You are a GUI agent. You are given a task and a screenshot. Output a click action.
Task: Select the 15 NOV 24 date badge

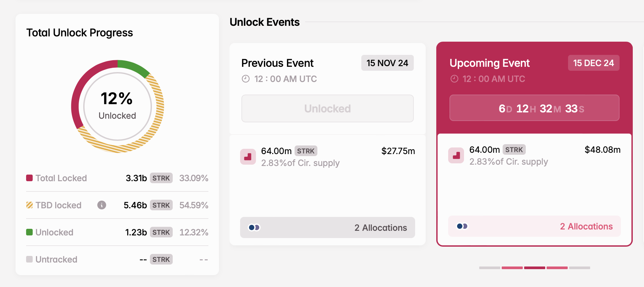(387, 63)
